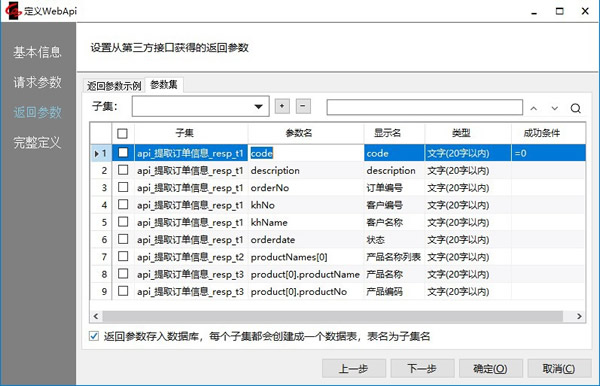Select the =0 success condition cell
Screen dimensions: 600x386
point(548,153)
